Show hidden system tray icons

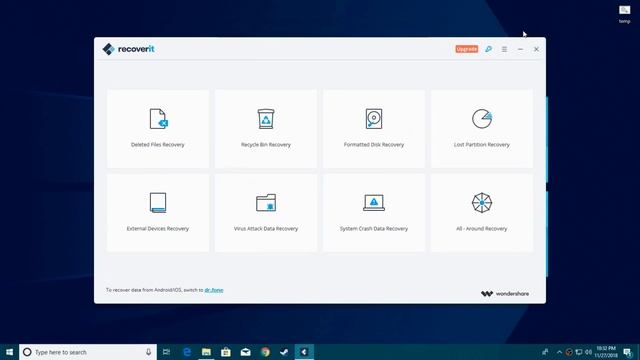point(559,352)
